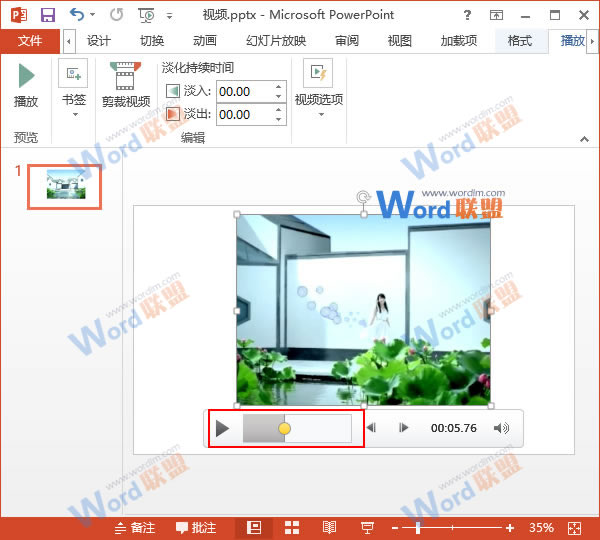
Task: Save the presentation with the floppy disk icon
Action: click(48, 15)
